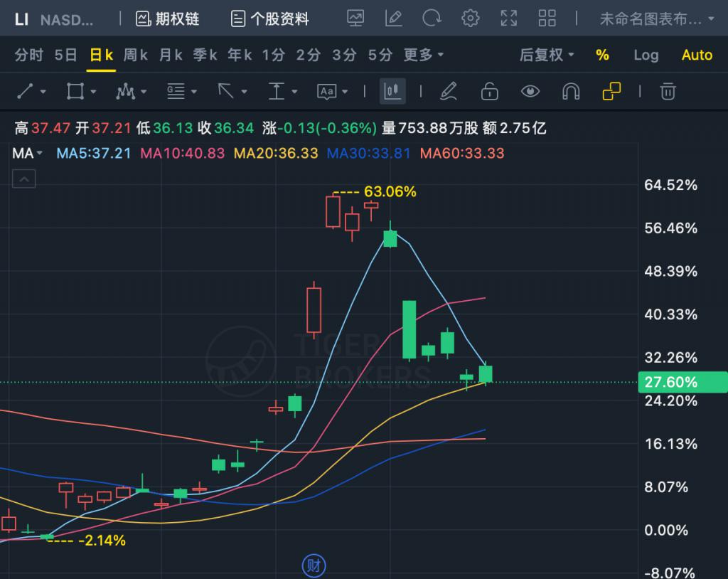Click the candlestick chart style icon
This screenshot has height=579, width=728.
(x=392, y=91)
